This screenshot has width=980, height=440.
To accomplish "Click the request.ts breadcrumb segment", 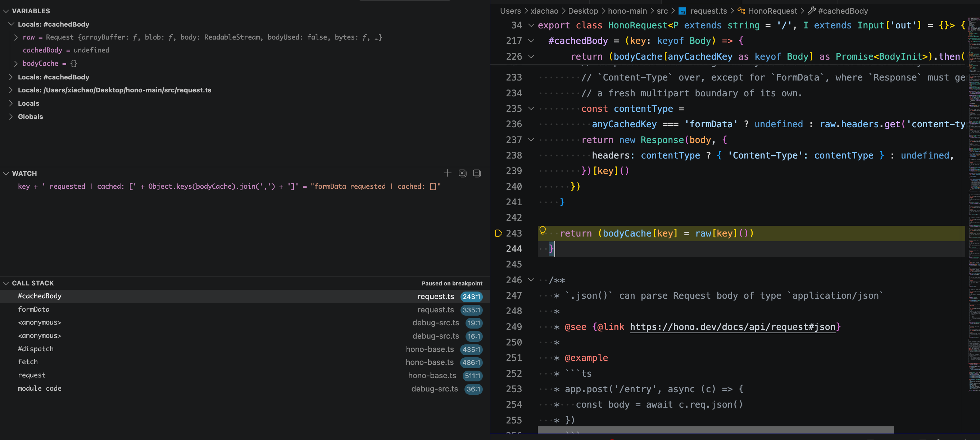I will pos(708,11).
